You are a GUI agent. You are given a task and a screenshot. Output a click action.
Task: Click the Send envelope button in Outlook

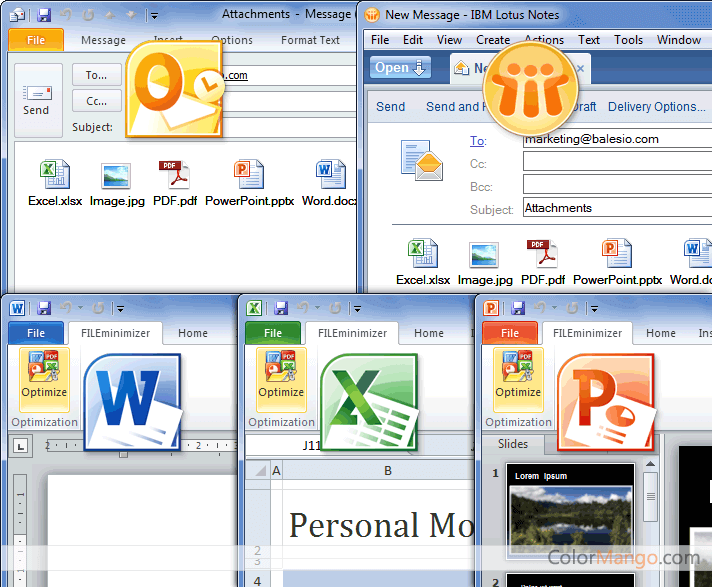tap(36, 95)
